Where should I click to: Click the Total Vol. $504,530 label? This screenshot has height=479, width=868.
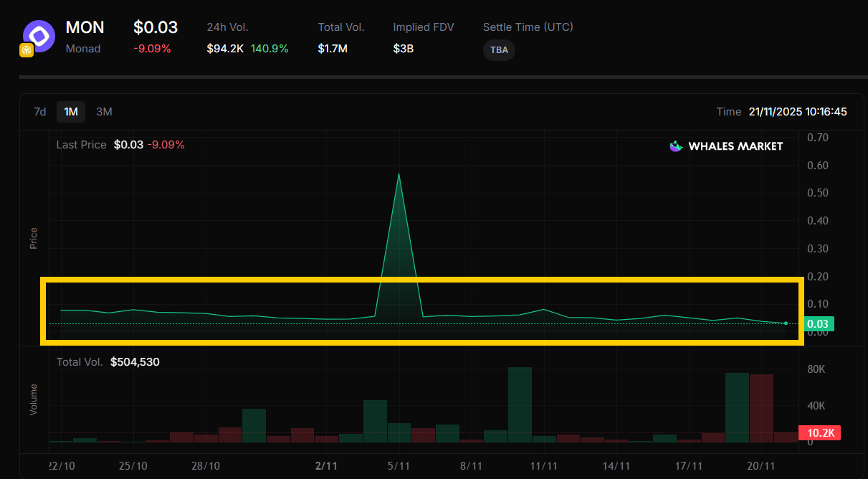pyautogui.click(x=108, y=362)
